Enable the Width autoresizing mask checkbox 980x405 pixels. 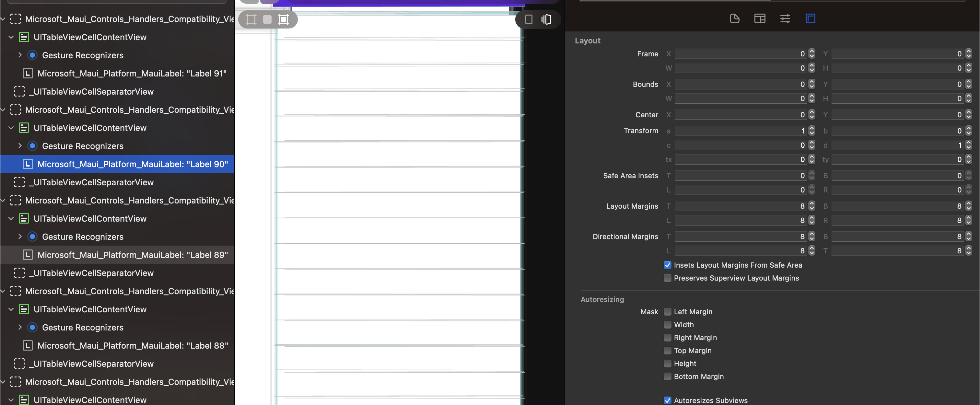(x=668, y=325)
